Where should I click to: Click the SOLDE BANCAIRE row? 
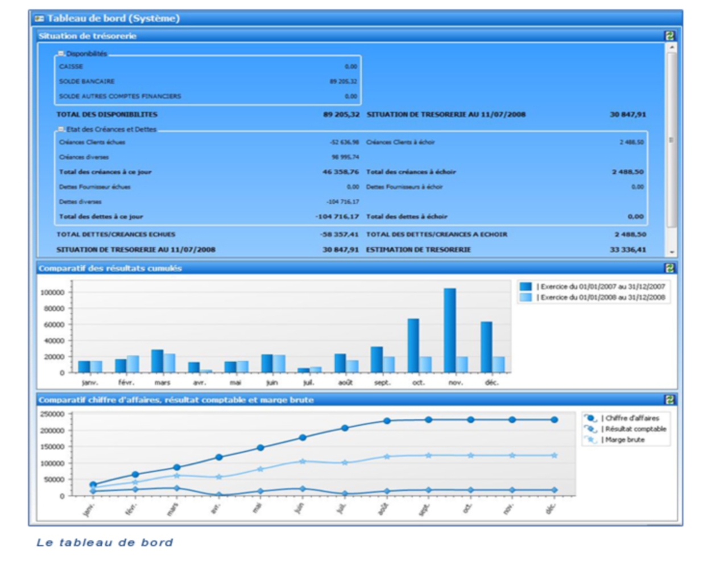coord(208,81)
